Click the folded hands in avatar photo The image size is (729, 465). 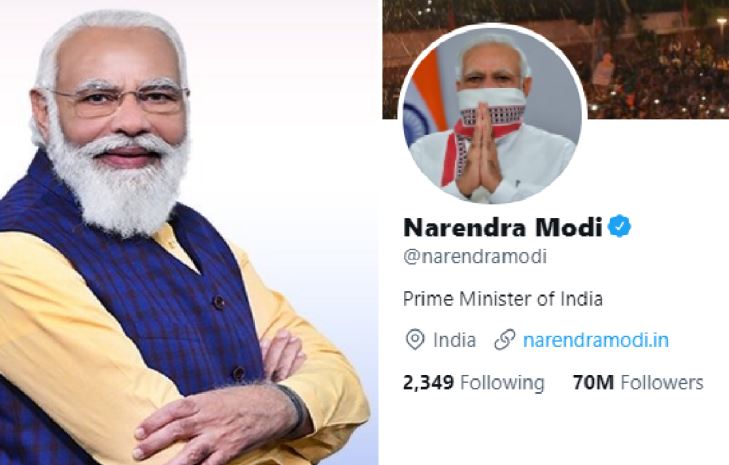pos(479,151)
